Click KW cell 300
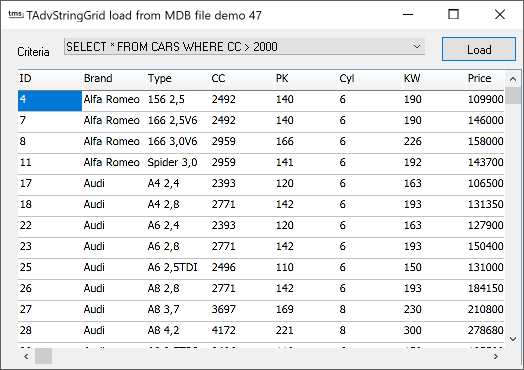The image size is (524, 370). click(x=434, y=332)
